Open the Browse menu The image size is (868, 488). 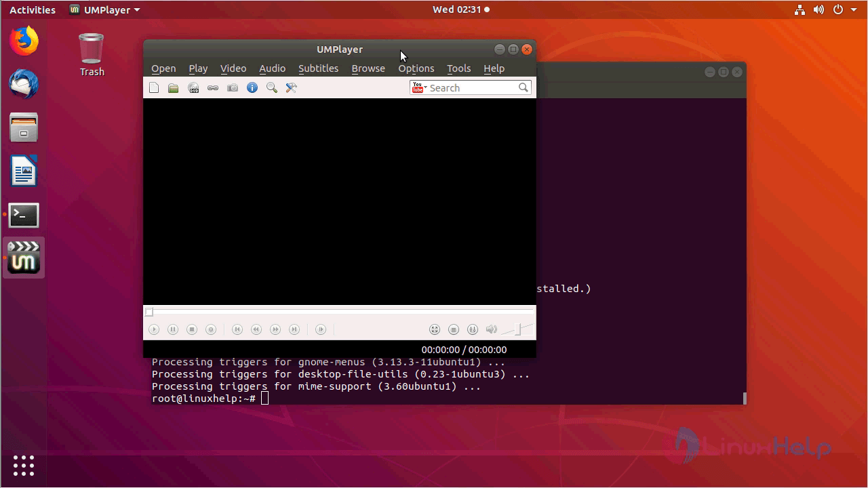click(x=368, y=68)
